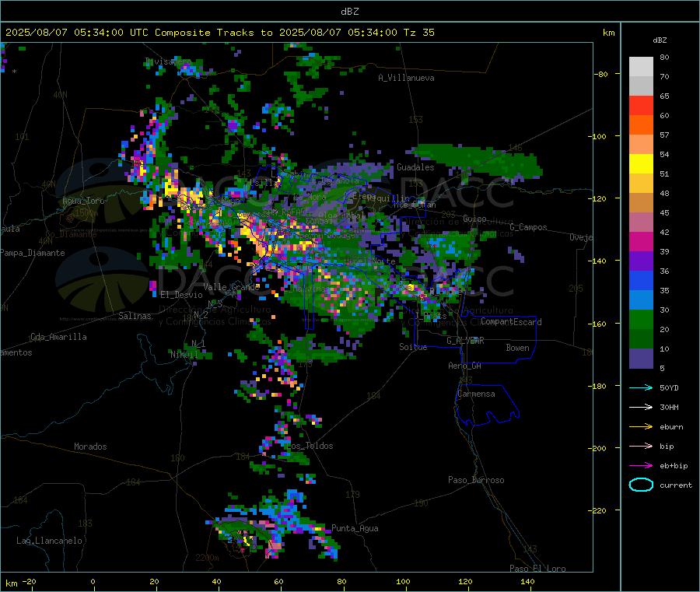Click the 'Punta_Agua' map label

pos(355,528)
